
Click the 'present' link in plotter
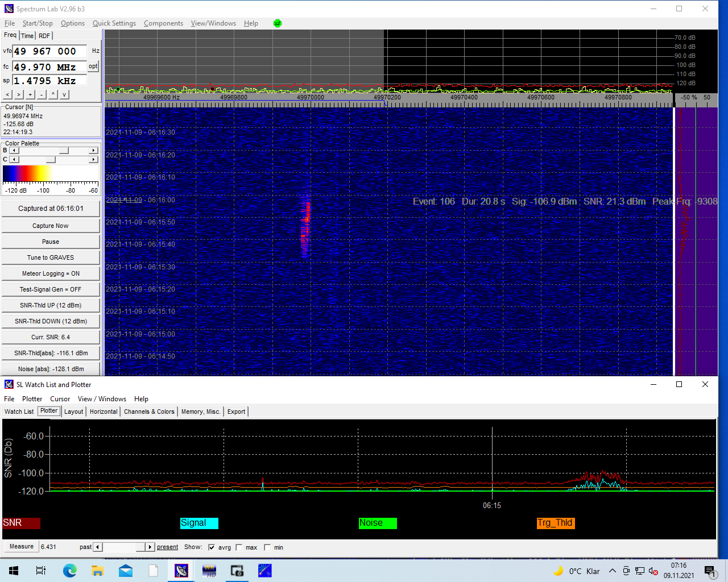167,547
